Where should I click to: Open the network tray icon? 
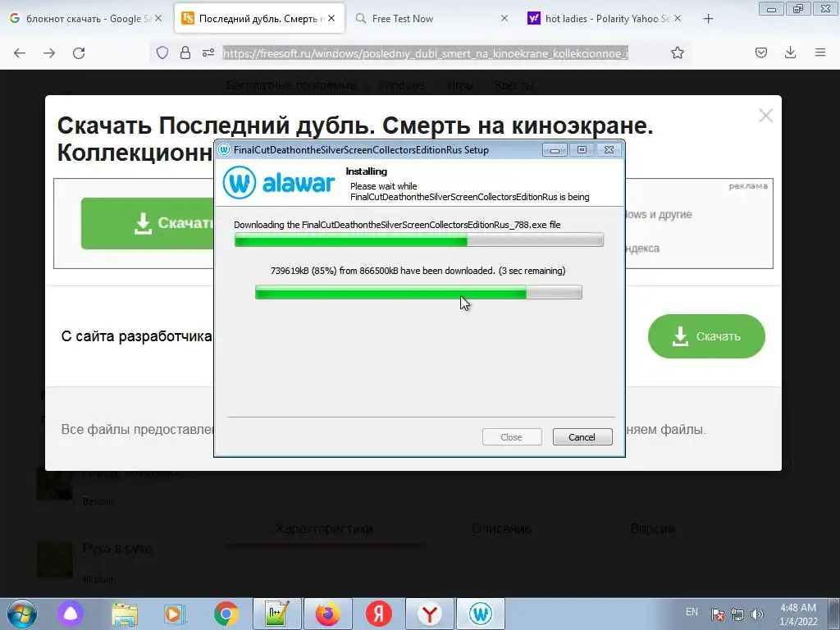[737, 614]
